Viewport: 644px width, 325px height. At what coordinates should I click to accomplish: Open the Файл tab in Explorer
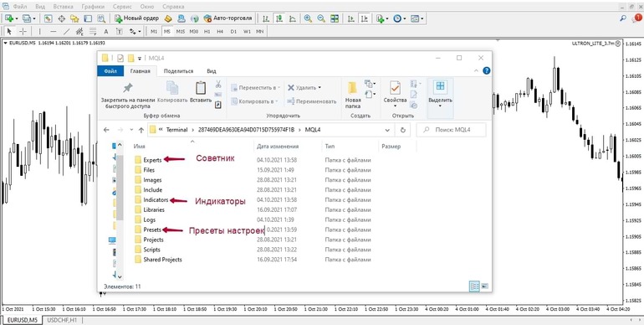click(111, 70)
